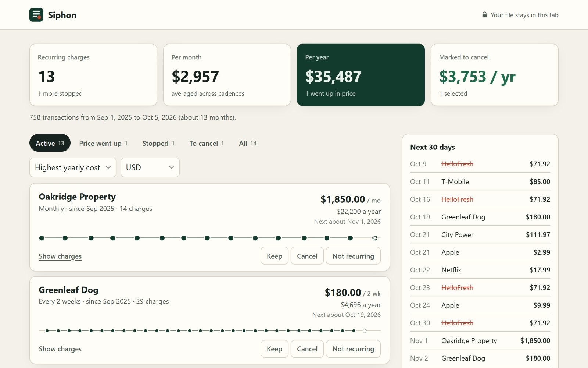Click the Nov 1 Oakridge Property upcoming charge
The height and width of the screenshot is (368, 588).
click(480, 340)
